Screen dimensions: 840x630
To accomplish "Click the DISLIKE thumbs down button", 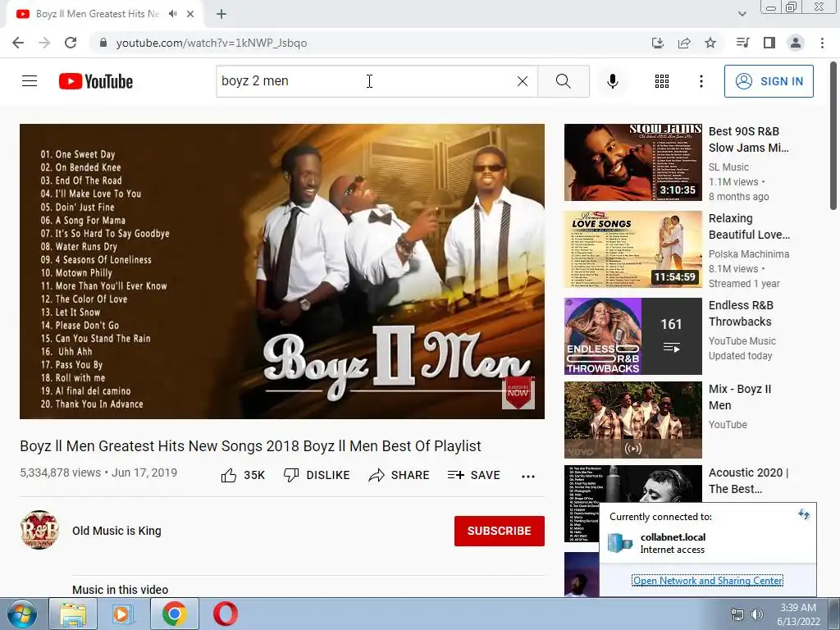I will pyautogui.click(x=317, y=475).
